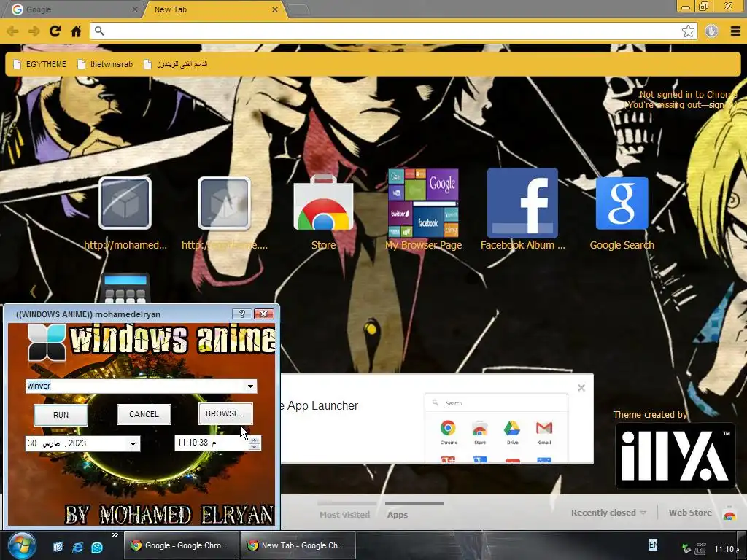Close the Windows Anime run dialog
747x560 pixels.
[264, 314]
